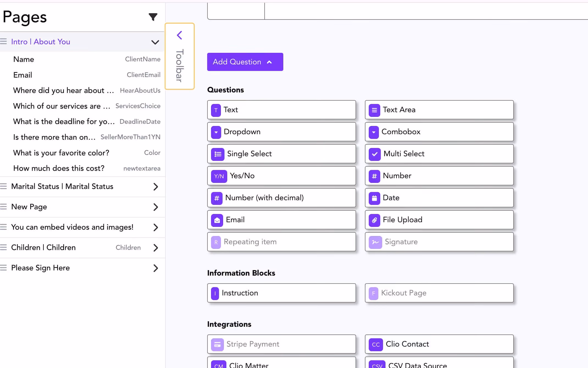Insert a Yes/No question
The image size is (588, 368).
tap(281, 176)
